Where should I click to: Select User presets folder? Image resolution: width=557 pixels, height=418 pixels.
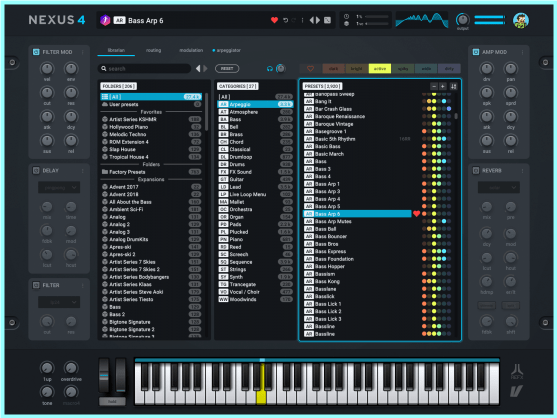point(151,104)
